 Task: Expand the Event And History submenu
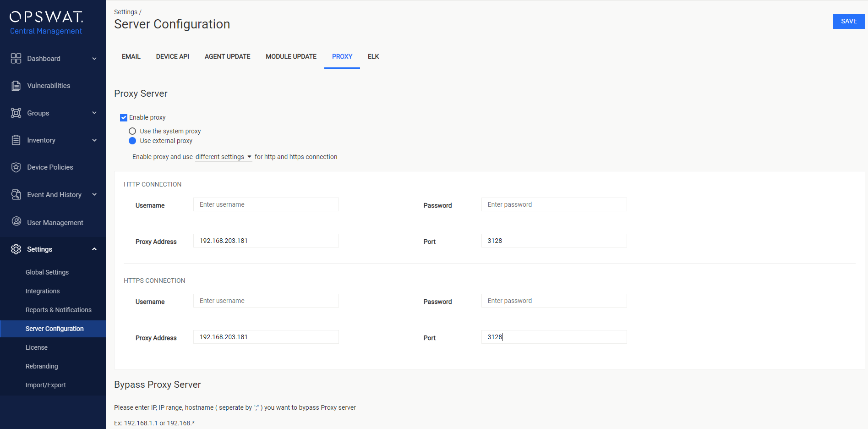coord(94,194)
